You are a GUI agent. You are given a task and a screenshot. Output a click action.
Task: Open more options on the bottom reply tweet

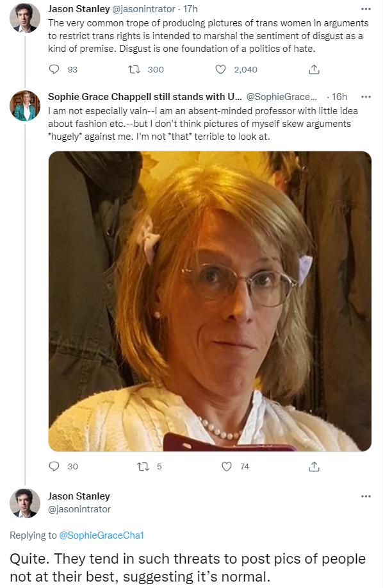[x=366, y=496]
